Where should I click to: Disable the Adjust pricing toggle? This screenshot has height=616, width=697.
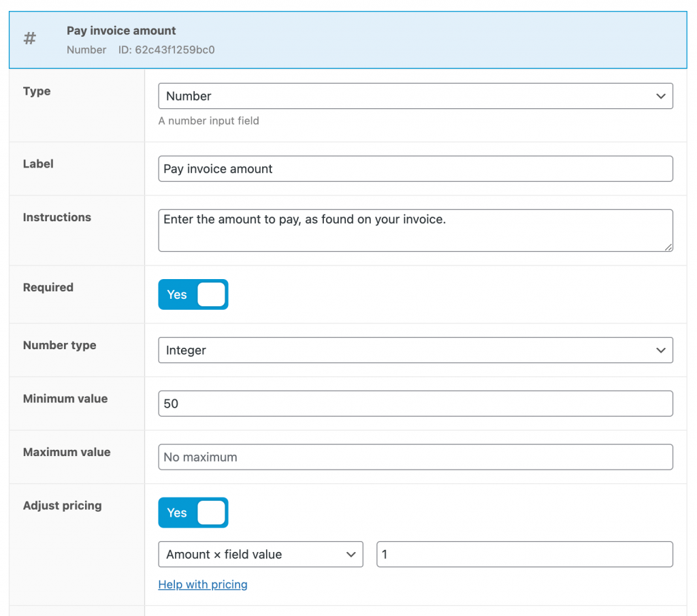(x=193, y=513)
